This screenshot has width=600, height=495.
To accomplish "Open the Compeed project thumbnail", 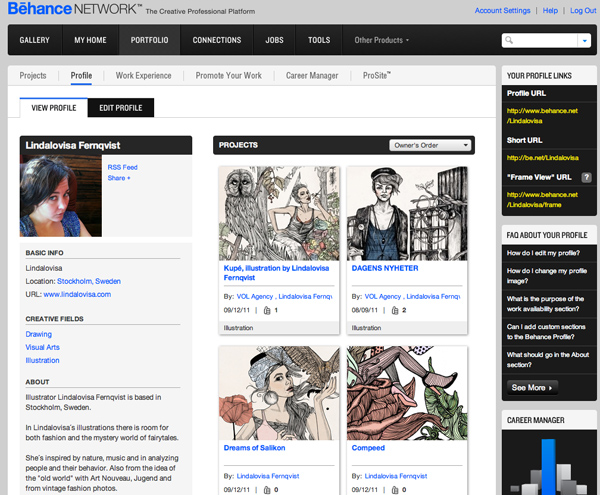I will 407,393.
